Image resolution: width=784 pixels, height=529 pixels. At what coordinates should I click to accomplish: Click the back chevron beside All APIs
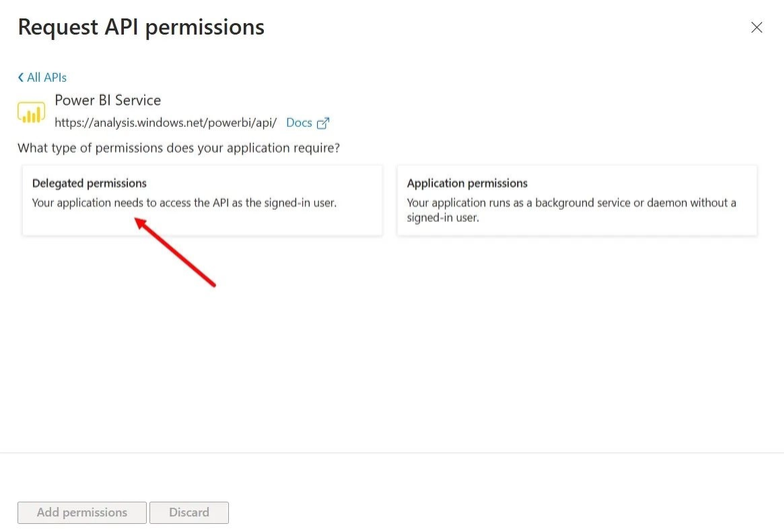[20, 78]
